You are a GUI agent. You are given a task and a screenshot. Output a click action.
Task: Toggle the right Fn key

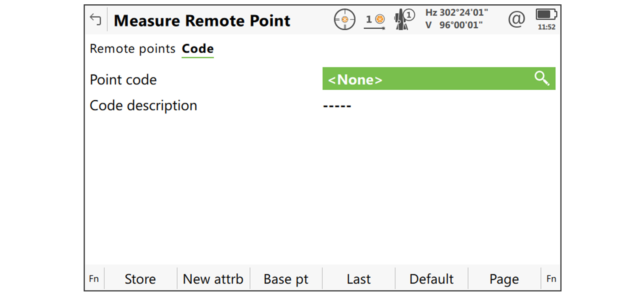[x=551, y=279]
